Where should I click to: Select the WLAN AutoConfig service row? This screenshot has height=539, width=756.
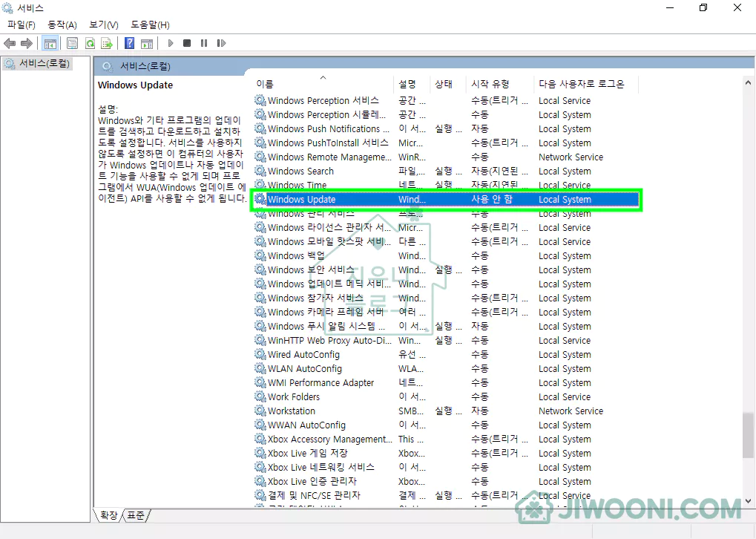coord(446,369)
